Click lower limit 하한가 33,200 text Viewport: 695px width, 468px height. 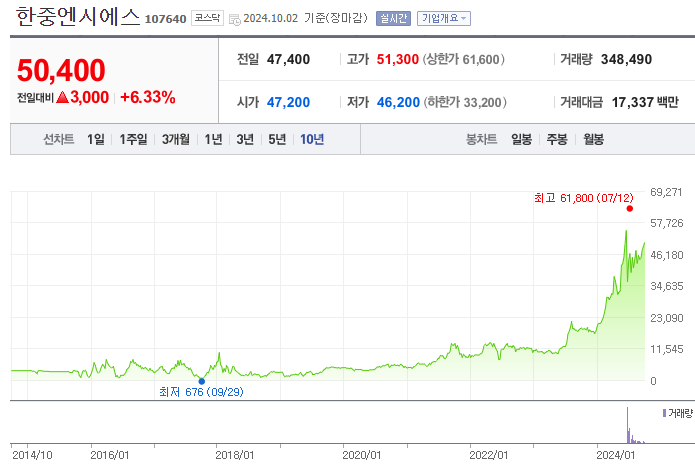coord(465,102)
